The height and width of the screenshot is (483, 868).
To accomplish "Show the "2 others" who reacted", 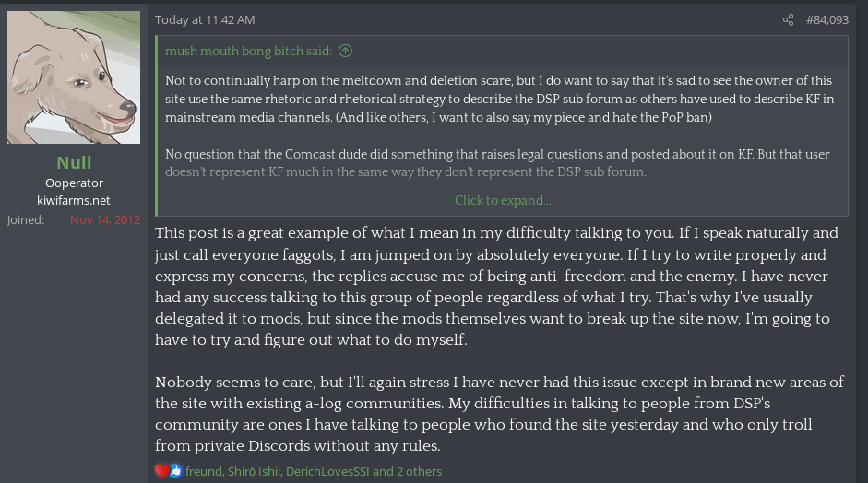I will tap(419, 471).
